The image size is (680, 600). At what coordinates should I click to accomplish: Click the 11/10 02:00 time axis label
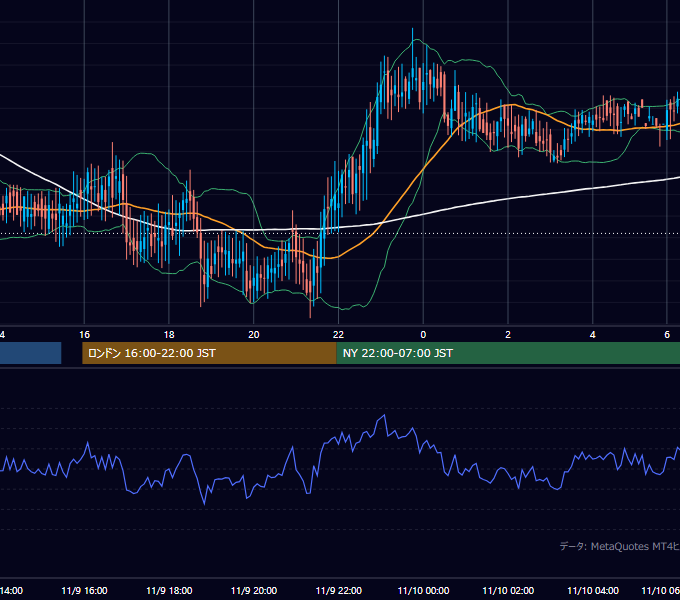pyautogui.click(x=508, y=591)
